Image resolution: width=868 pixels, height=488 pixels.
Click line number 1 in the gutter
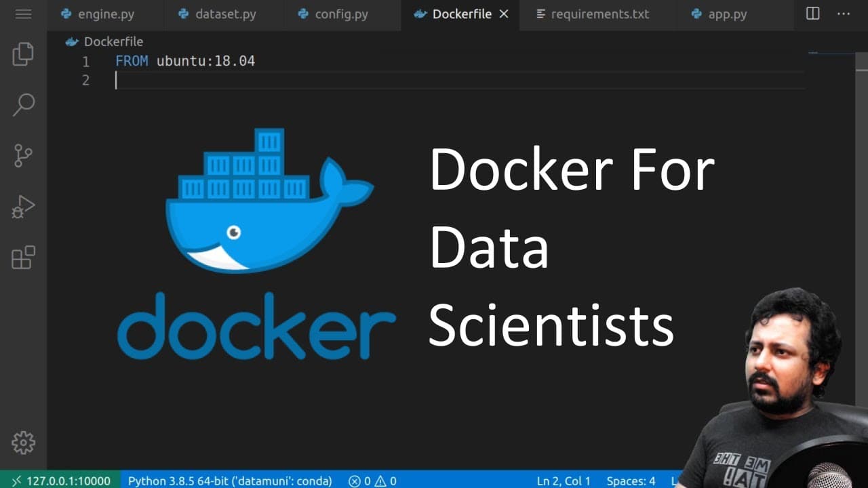tap(85, 62)
